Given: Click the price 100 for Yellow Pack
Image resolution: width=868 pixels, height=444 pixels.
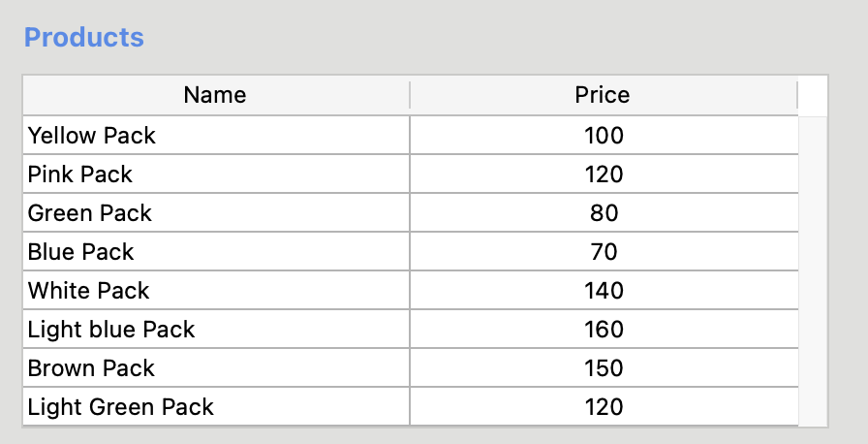Looking at the screenshot, I should [604, 136].
